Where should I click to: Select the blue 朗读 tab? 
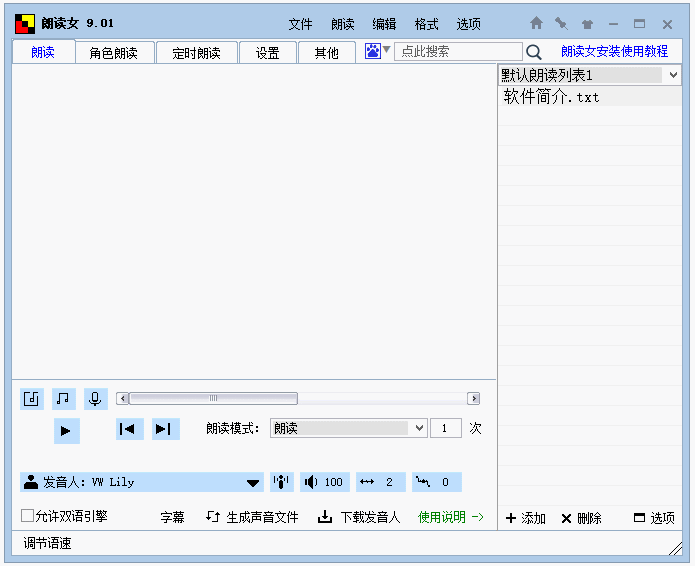(x=43, y=52)
